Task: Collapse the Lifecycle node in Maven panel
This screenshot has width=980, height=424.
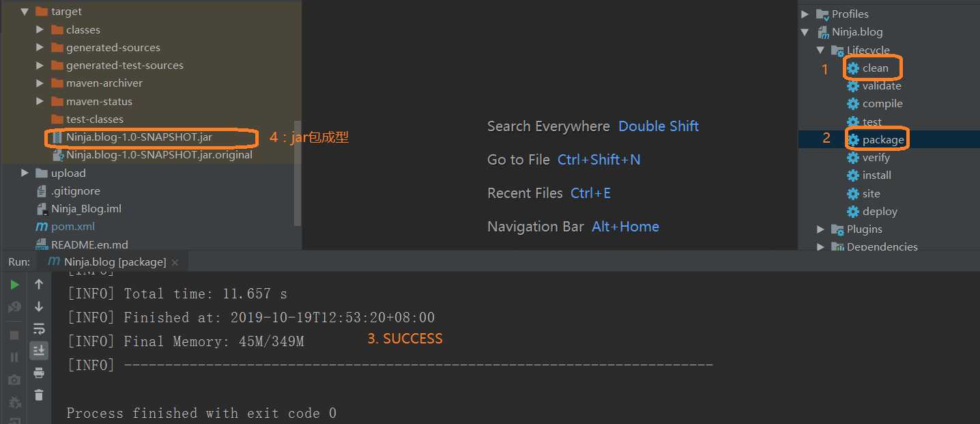Action: pyautogui.click(x=821, y=50)
